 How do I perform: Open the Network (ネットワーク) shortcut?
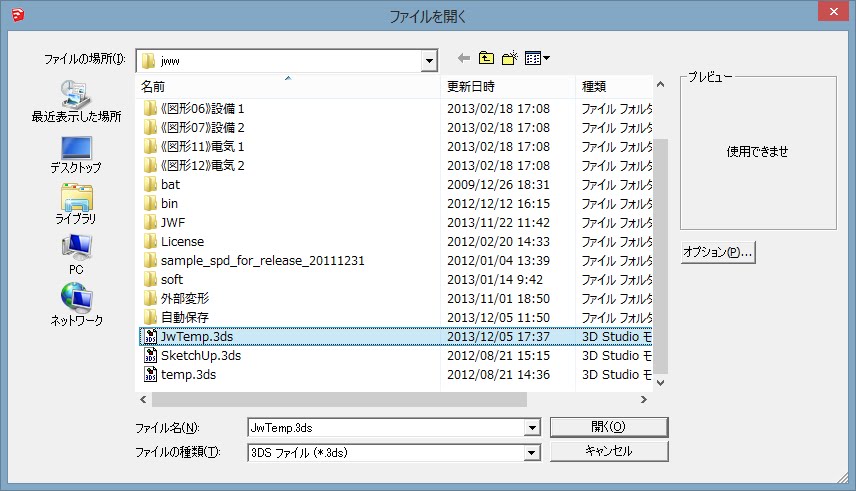(x=76, y=305)
